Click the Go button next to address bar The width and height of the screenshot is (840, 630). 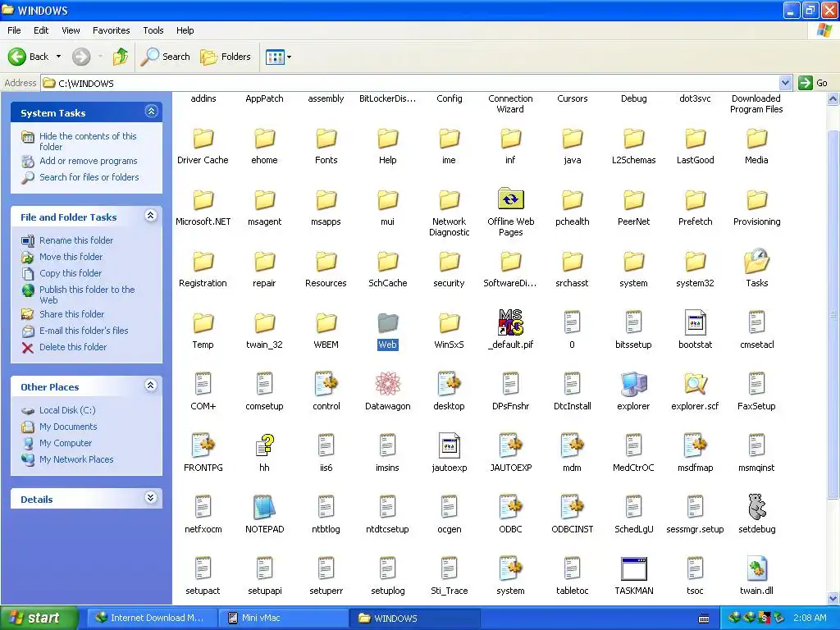(813, 83)
